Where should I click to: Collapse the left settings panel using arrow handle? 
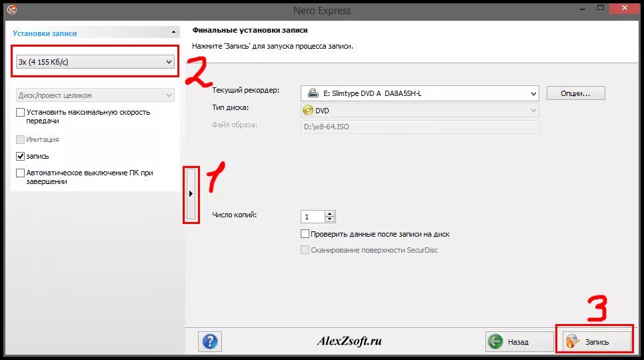pos(191,194)
